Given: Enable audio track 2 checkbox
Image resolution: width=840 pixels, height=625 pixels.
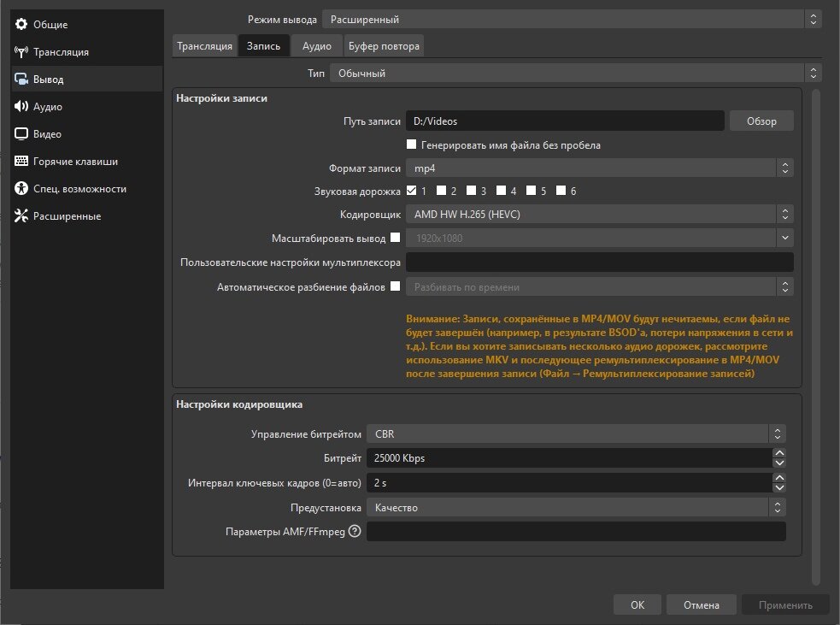Looking at the screenshot, I should [443, 191].
